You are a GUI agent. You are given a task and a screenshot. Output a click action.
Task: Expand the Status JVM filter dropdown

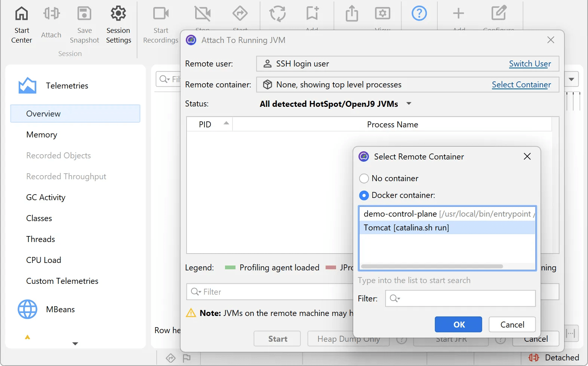pos(409,103)
